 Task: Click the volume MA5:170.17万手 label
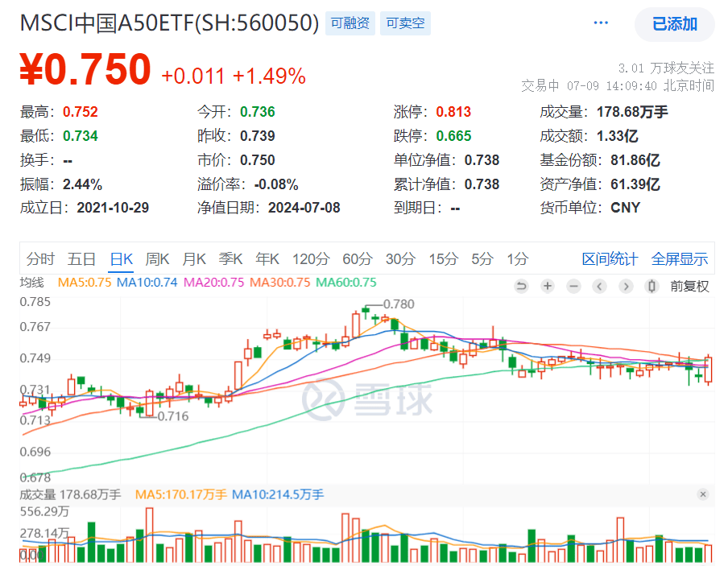click(x=181, y=494)
